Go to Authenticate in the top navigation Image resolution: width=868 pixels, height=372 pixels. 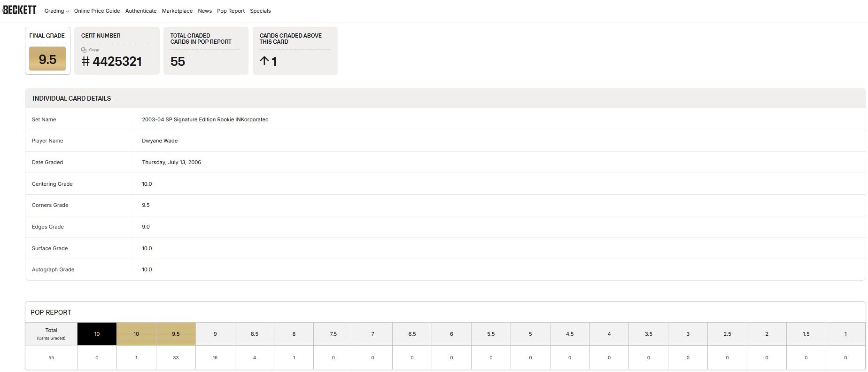click(x=141, y=11)
